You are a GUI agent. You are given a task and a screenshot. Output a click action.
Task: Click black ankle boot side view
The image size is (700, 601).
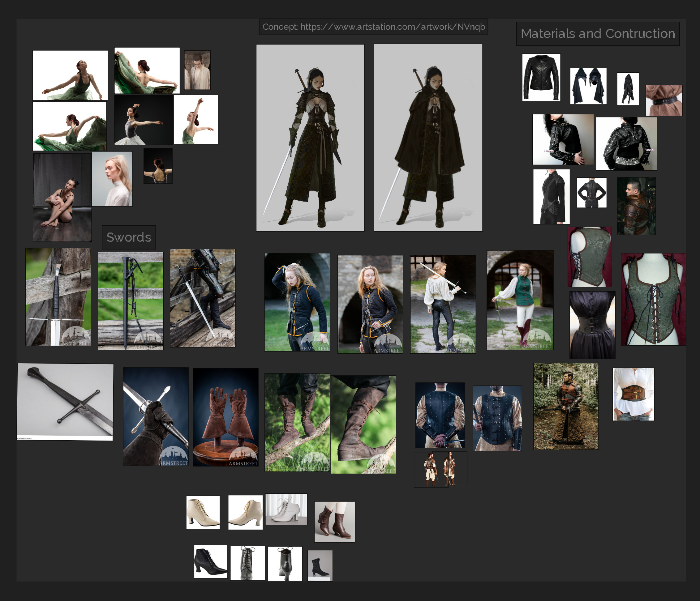tap(211, 561)
